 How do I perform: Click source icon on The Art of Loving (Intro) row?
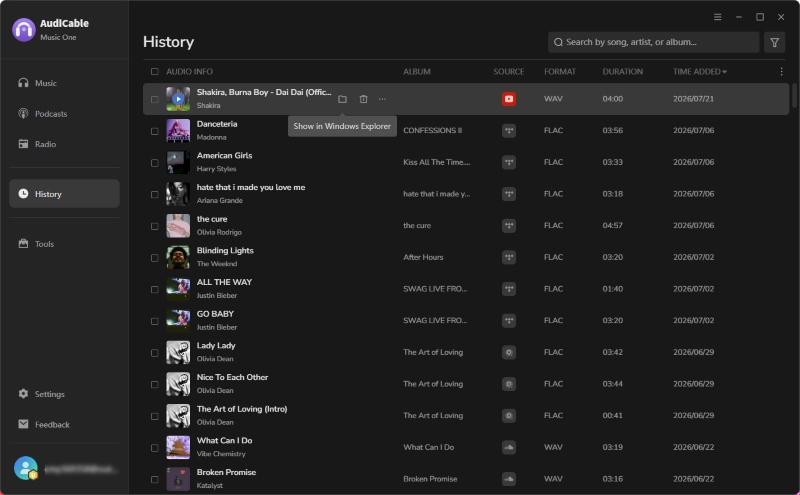tap(509, 415)
